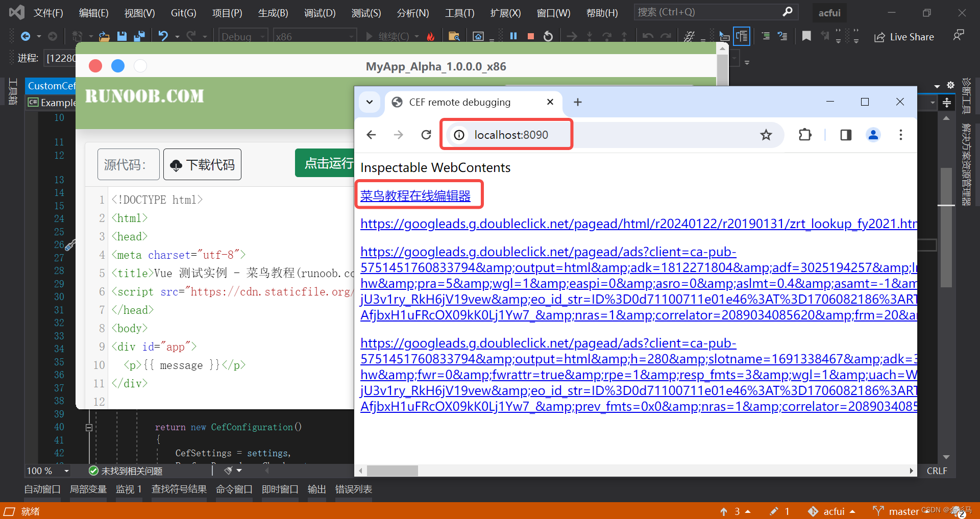This screenshot has width=980, height=519.
Task: Click the comment selected lines icon
Action: pos(766,36)
